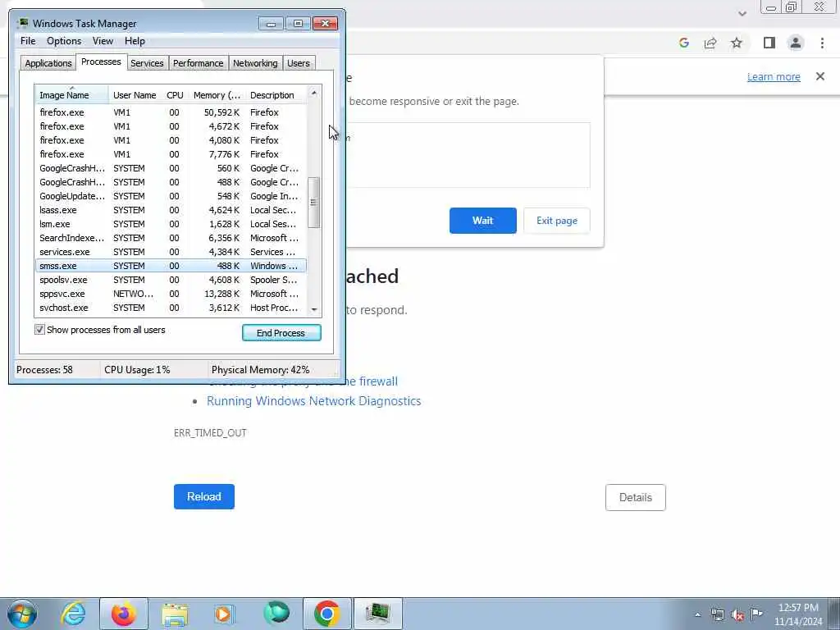The width and height of the screenshot is (840, 630).
Task: Click the process list scroll-down arrow
Action: [x=314, y=309]
